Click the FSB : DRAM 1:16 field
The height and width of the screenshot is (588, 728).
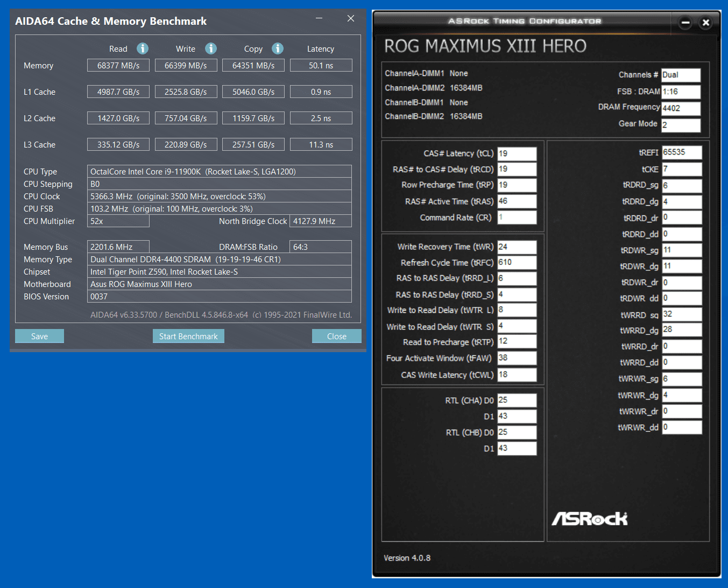(x=681, y=92)
